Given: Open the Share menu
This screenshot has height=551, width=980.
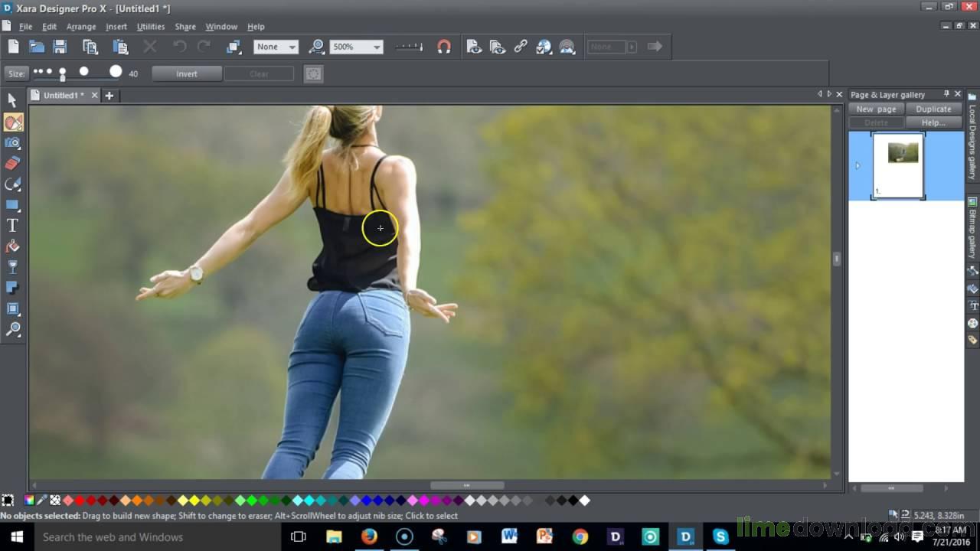Looking at the screenshot, I should pos(185,26).
